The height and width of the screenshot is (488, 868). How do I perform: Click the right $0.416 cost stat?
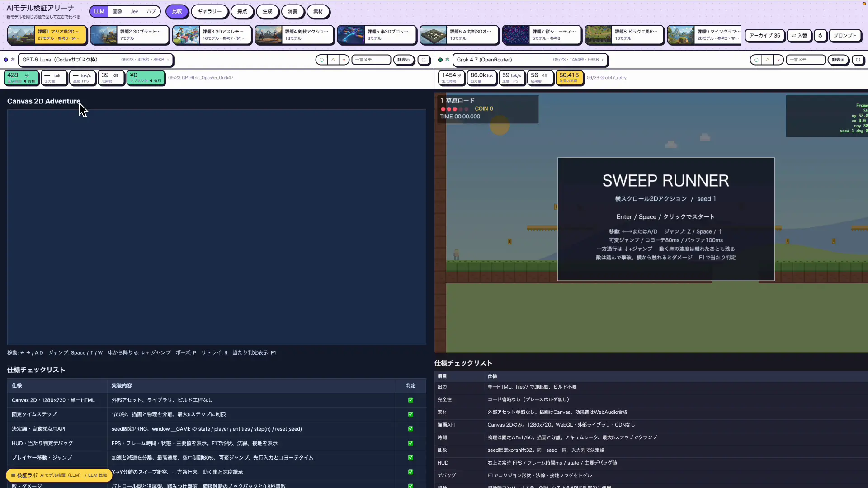pos(569,78)
